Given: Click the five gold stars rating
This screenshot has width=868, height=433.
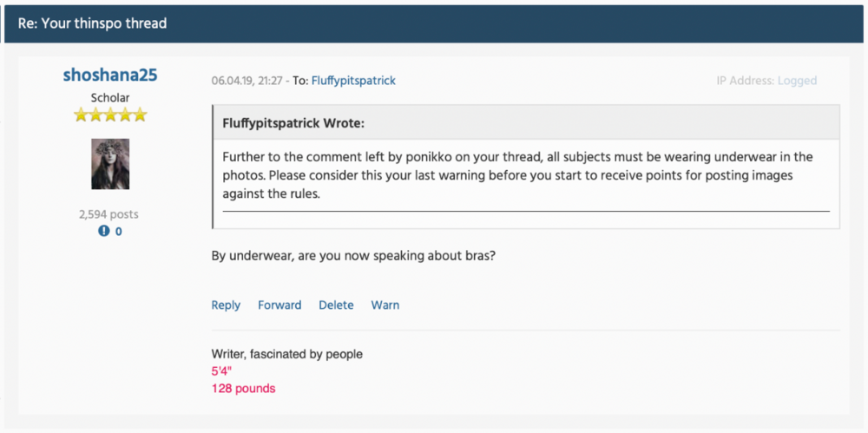Looking at the screenshot, I should click(x=110, y=115).
